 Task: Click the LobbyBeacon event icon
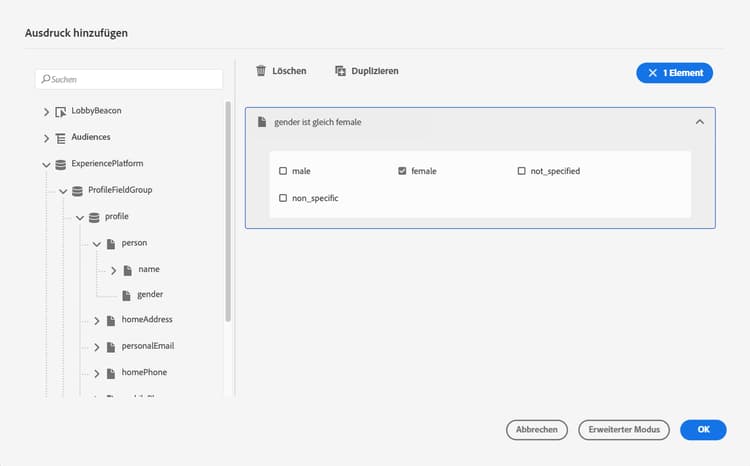pos(60,112)
